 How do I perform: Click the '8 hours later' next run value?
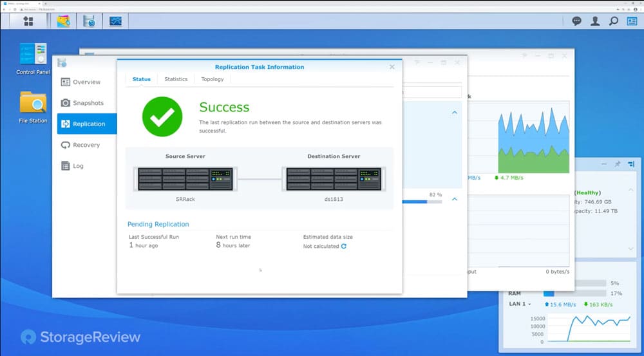pyautogui.click(x=233, y=245)
